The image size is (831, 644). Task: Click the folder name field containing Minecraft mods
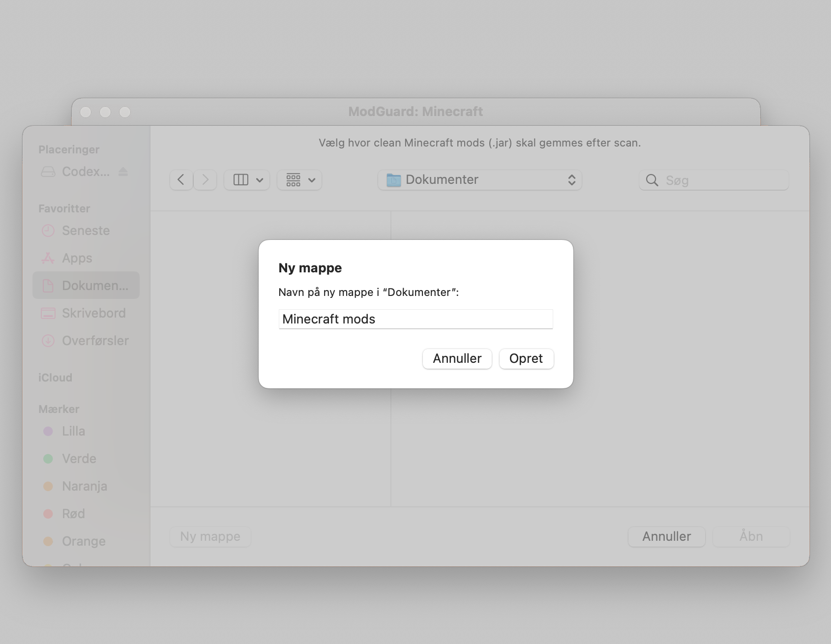click(x=415, y=319)
